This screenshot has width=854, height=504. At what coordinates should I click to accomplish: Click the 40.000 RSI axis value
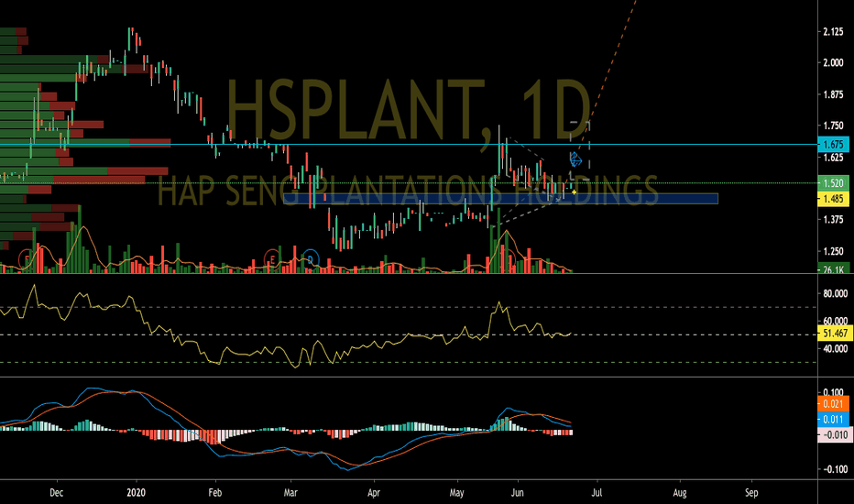coord(835,349)
